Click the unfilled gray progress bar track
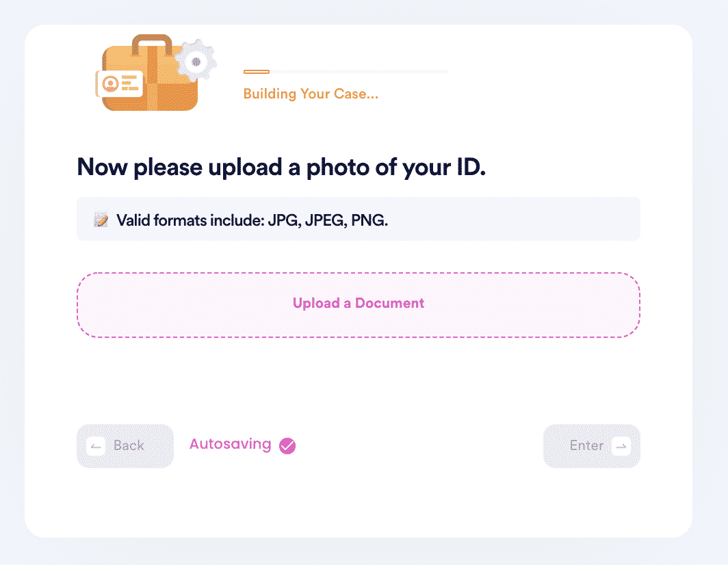This screenshot has width=728, height=565. pos(359,72)
